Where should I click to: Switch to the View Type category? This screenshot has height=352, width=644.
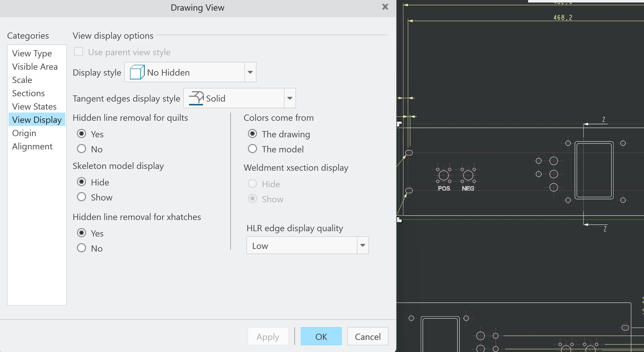click(x=32, y=53)
